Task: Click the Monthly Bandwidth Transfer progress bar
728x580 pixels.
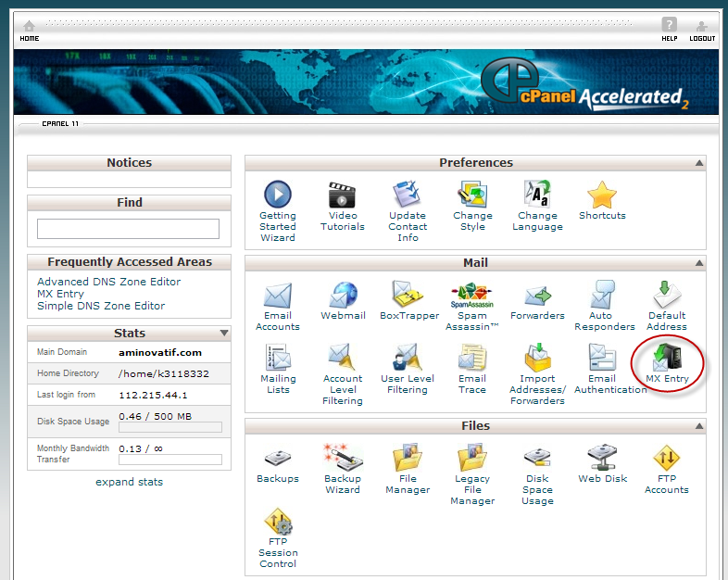Action: [x=170, y=460]
